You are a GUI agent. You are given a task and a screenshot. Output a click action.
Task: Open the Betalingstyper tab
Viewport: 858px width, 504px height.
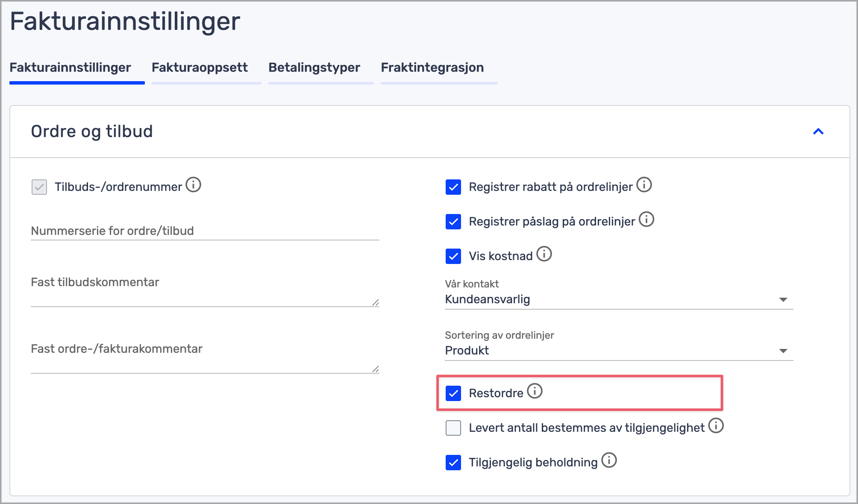pyautogui.click(x=314, y=67)
